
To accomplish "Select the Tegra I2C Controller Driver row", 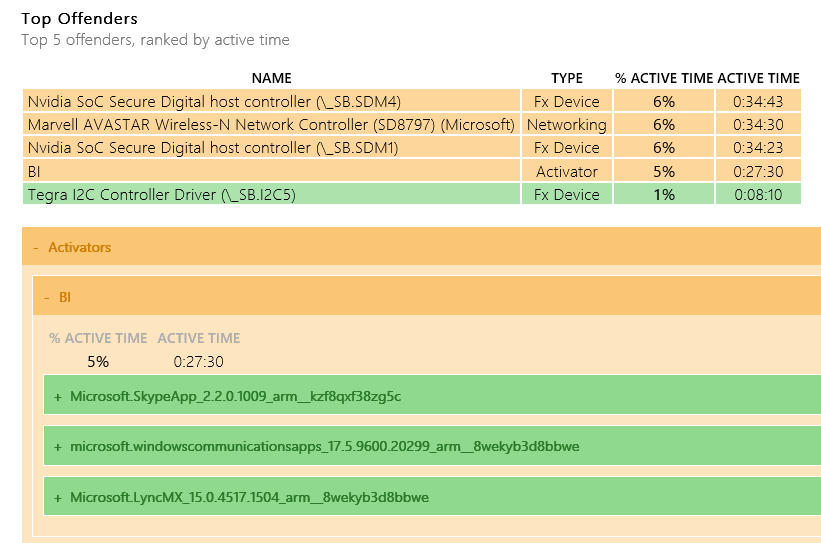I will coord(412,194).
